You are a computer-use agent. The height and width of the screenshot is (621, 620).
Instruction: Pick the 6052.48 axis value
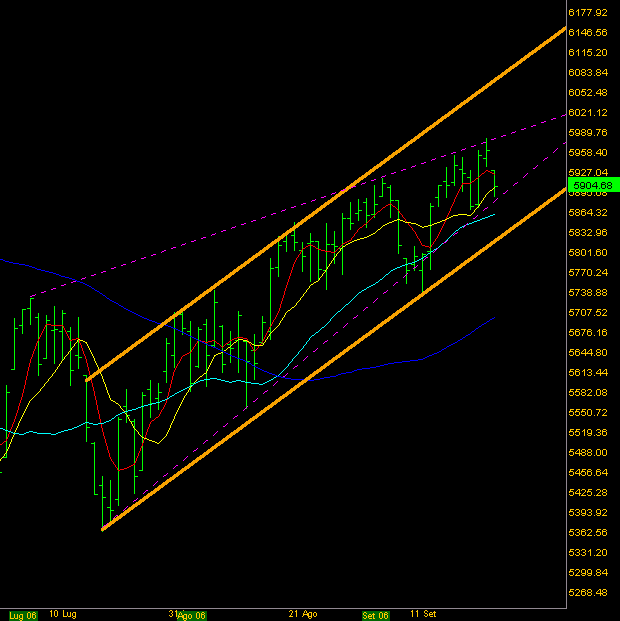[588, 92]
